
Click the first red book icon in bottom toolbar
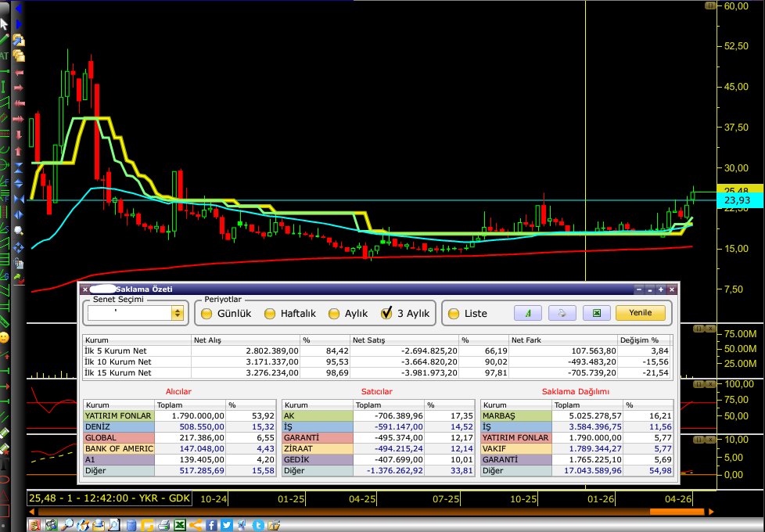[34, 525]
